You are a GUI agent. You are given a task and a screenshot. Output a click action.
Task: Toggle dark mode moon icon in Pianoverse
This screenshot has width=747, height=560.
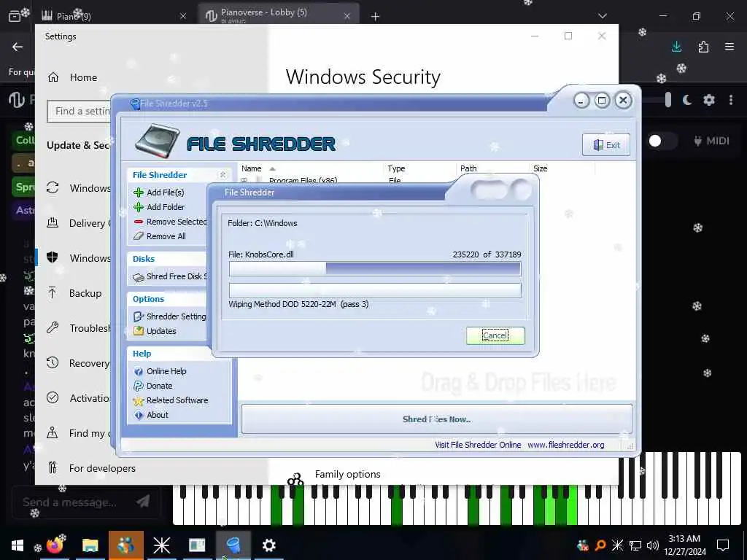[687, 100]
